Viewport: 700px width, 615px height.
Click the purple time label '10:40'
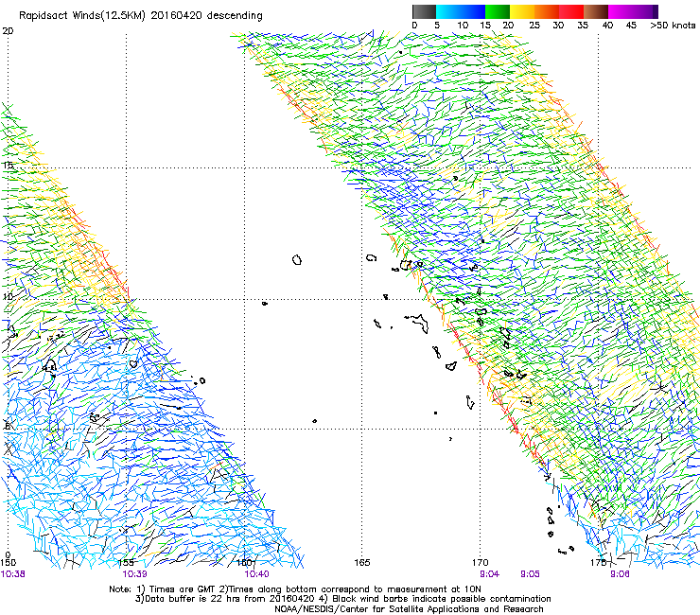click(x=256, y=574)
